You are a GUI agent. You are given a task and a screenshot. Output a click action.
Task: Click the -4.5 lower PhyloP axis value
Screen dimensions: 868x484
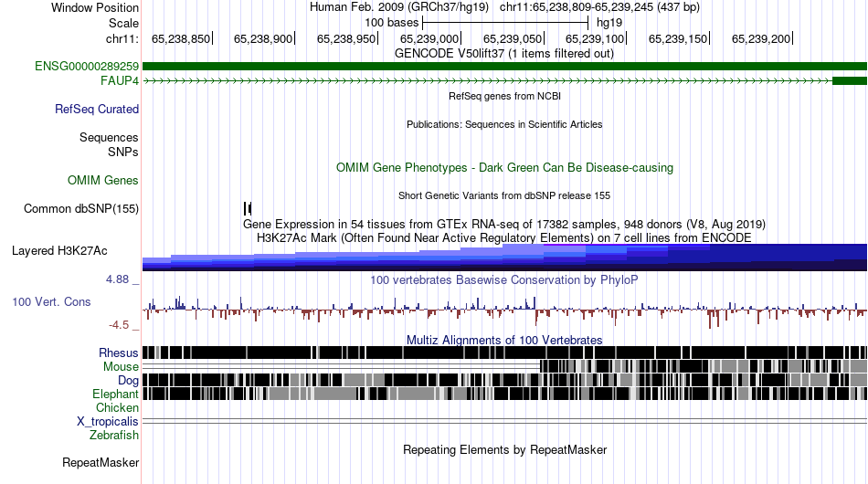point(119,325)
